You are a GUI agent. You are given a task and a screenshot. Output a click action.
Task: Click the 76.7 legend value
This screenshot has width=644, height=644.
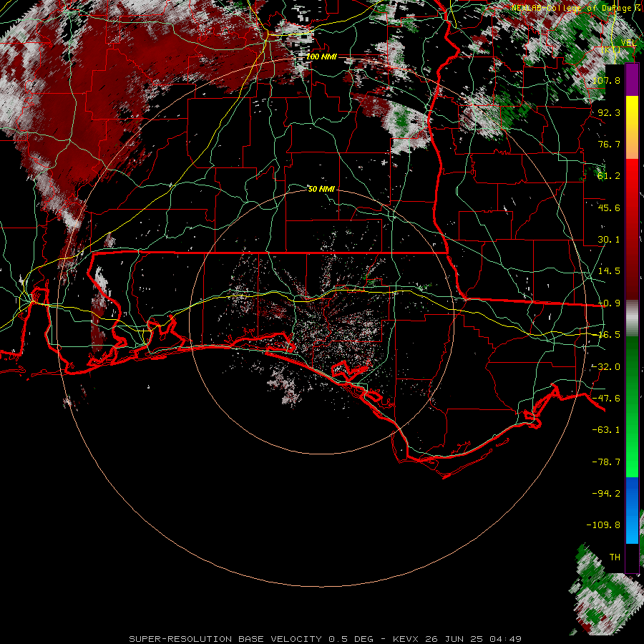click(609, 144)
